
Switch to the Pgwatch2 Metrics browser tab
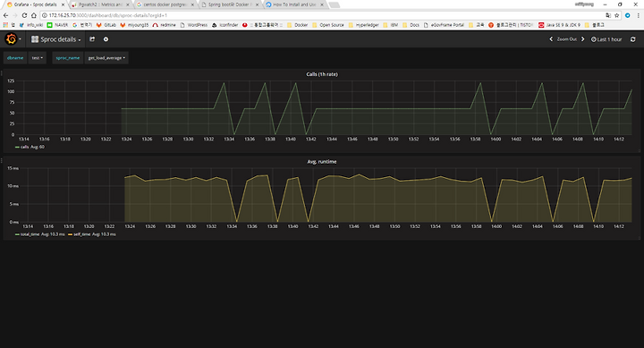click(100, 4)
